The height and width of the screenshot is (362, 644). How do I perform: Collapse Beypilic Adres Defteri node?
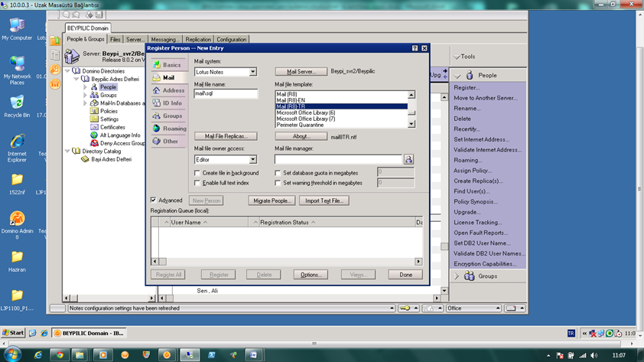[x=76, y=79]
